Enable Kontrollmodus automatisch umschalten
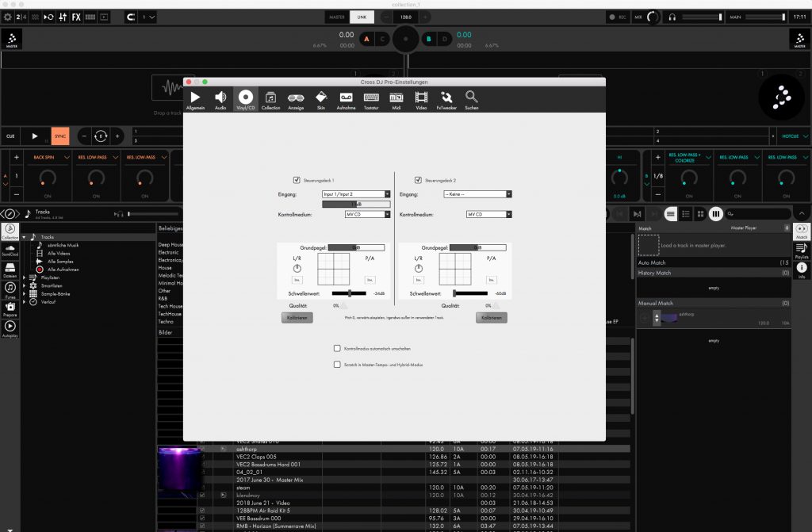The image size is (812, 532). point(337,347)
